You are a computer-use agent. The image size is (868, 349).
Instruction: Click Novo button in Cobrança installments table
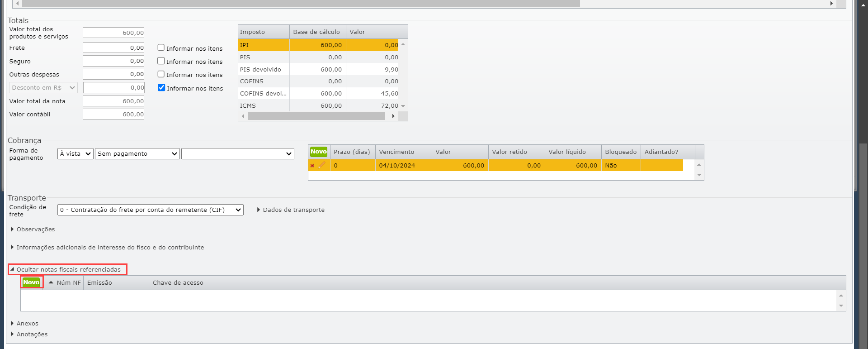(x=319, y=152)
